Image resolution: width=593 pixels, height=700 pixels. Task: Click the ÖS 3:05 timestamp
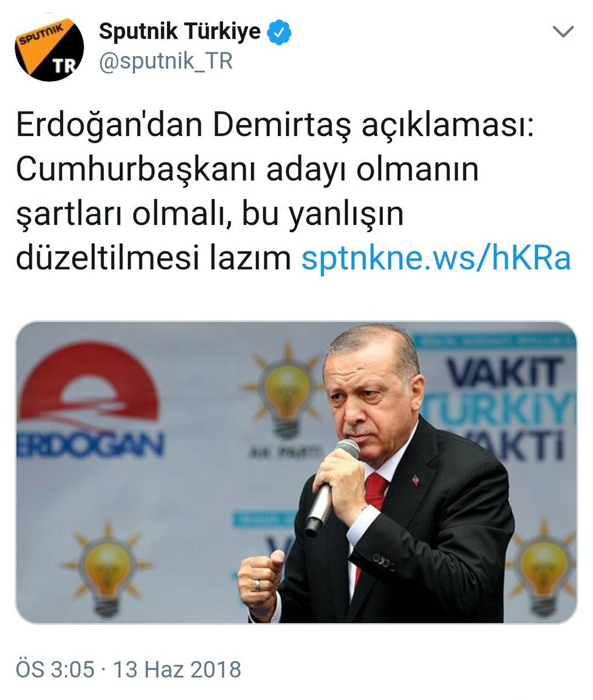click(x=55, y=668)
